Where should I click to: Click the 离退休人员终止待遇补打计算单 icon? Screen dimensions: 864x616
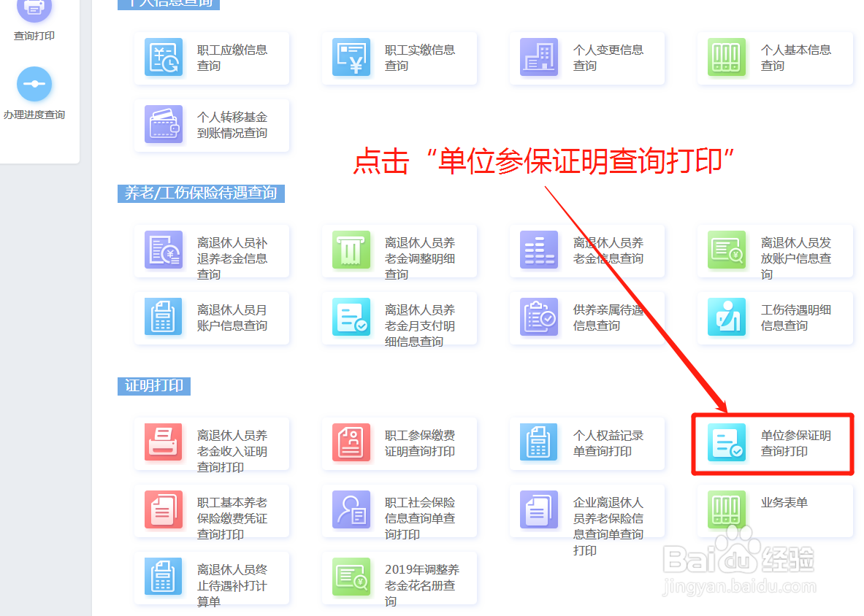tap(164, 577)
